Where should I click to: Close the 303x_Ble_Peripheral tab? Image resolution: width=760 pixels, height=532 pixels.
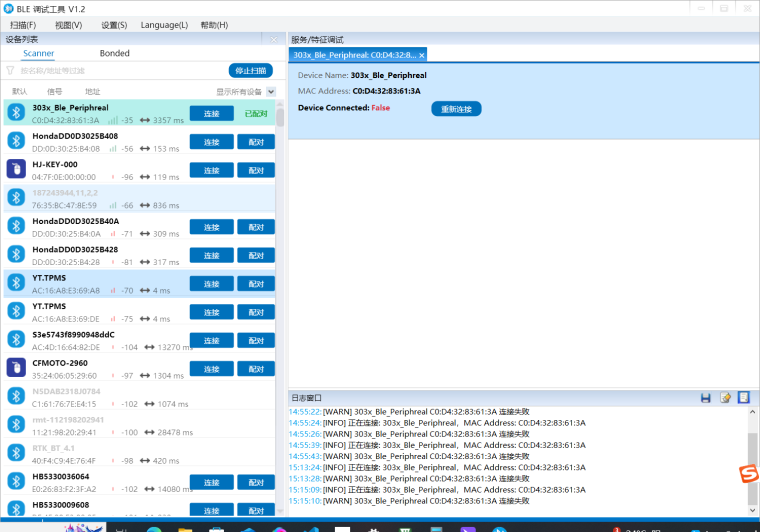pos(422,55)
